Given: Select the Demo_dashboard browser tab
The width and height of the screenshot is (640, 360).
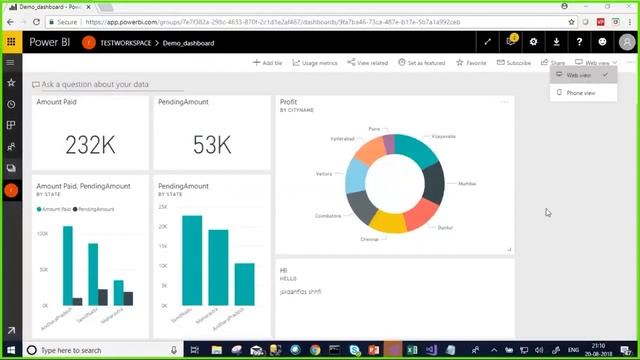Looking at the screenshot, I should (x=50, y=7).
